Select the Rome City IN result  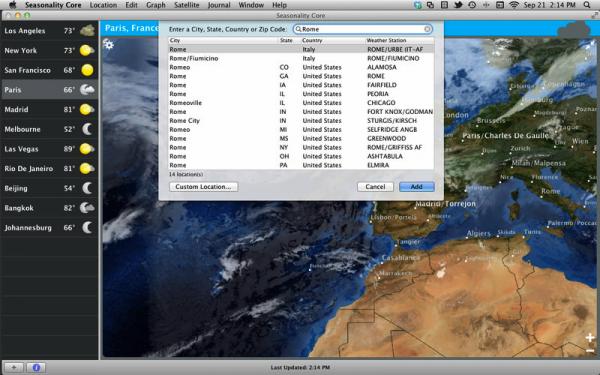coord(301,121)
